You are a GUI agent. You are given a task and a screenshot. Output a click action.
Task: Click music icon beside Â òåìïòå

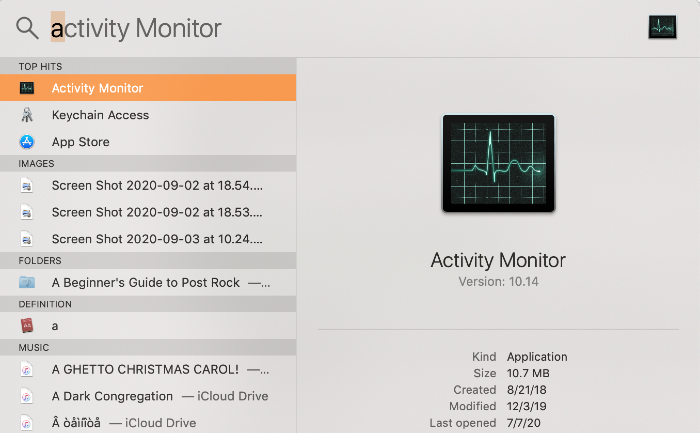click(27, 423)
